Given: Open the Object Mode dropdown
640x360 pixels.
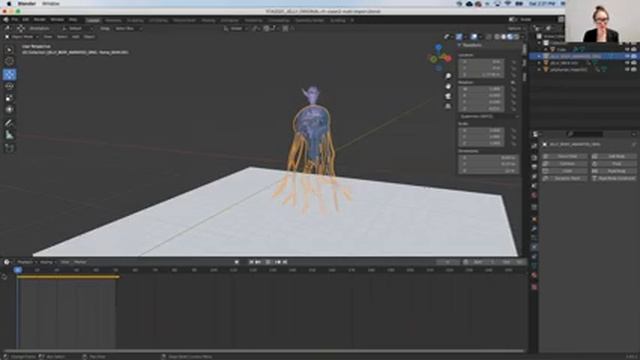Looking at the screenshot, I should coord(22,37).
